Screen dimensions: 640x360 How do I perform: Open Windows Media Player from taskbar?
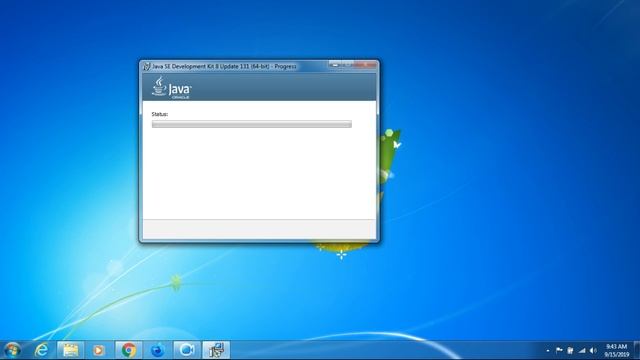99,350
